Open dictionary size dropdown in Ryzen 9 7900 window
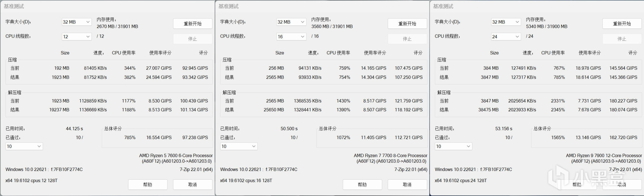 click(x=506, y=22)
